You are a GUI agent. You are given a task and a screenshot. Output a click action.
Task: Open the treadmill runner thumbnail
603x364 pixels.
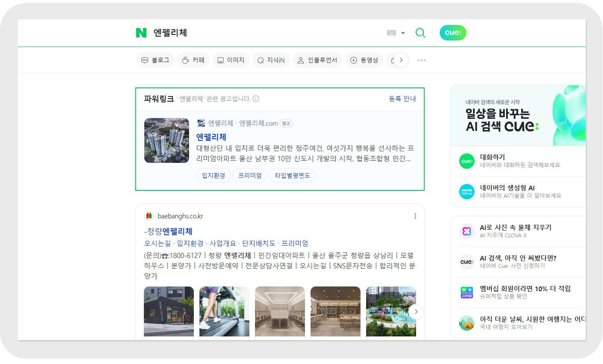(x=224, y=311)
